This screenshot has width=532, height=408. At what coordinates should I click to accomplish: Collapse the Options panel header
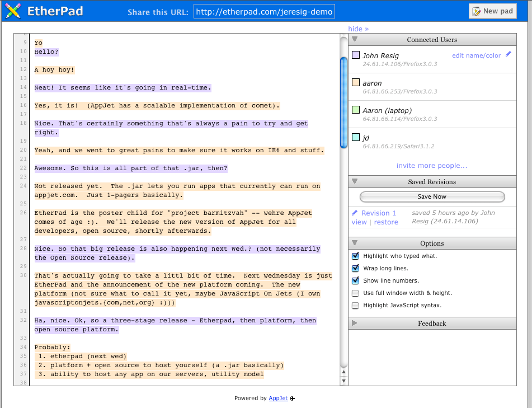coord(432,243)
